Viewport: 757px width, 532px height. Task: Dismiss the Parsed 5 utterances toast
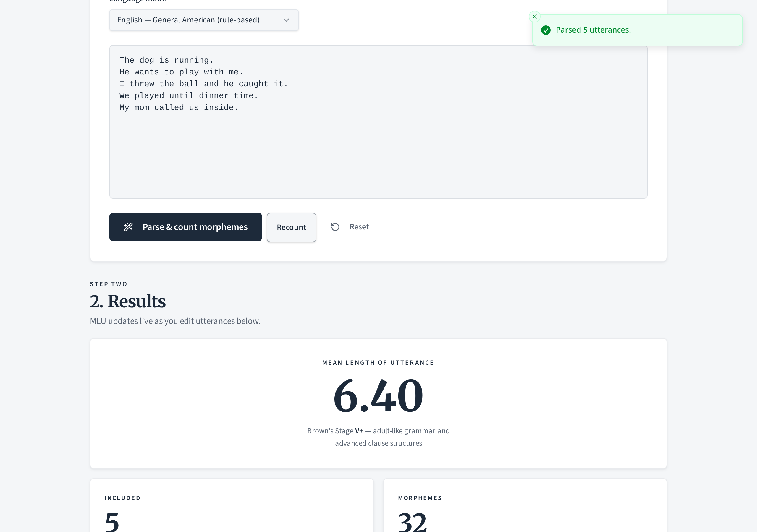coord(534,17)
